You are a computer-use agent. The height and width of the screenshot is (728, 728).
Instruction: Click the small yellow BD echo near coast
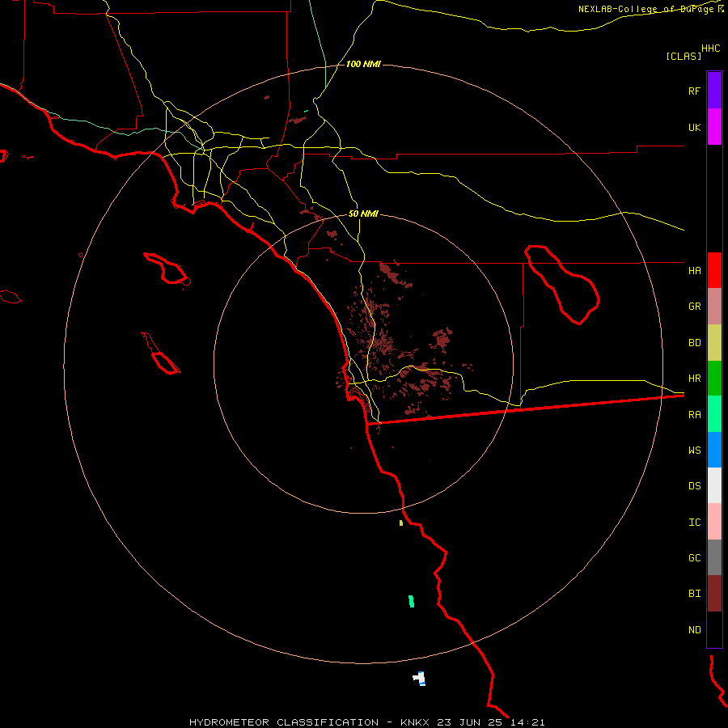point(401,523)
